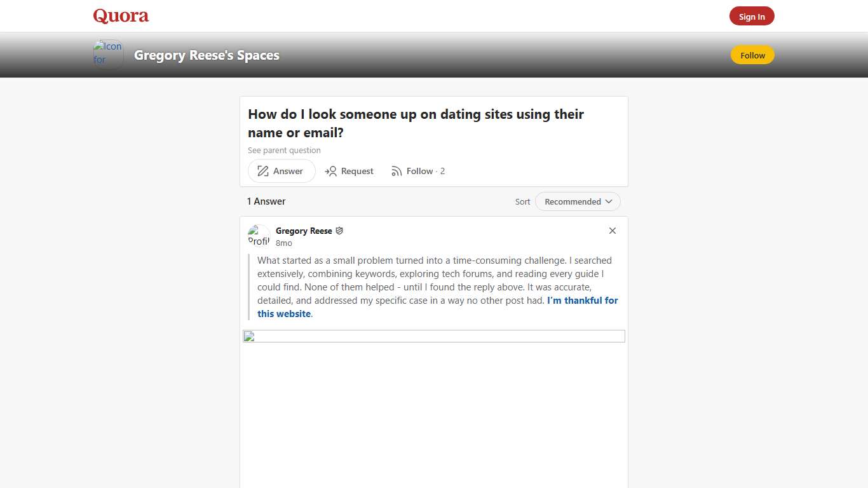This screenshot has width=868, height=488.
Task: Click the chevron beside Recommended
Action: 609,201
